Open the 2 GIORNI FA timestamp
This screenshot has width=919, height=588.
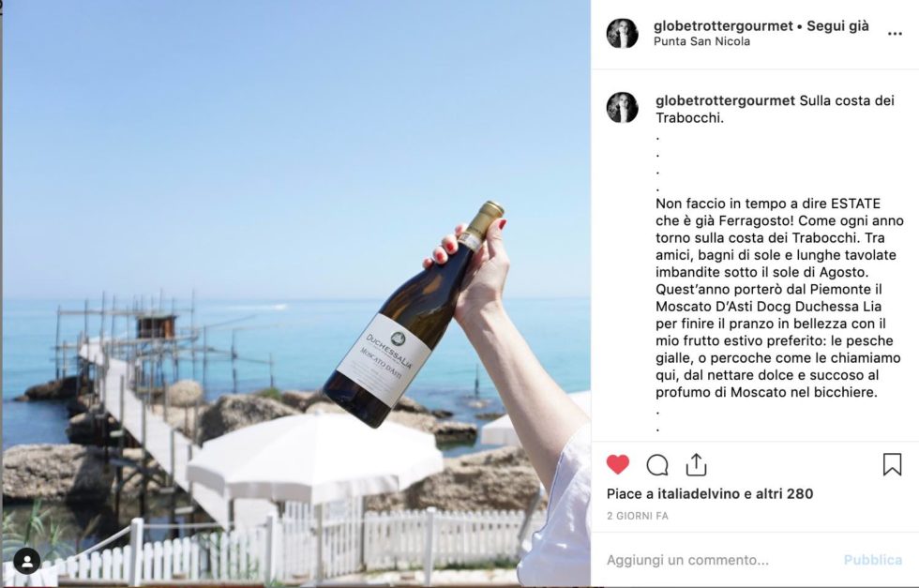pos(637,516)
